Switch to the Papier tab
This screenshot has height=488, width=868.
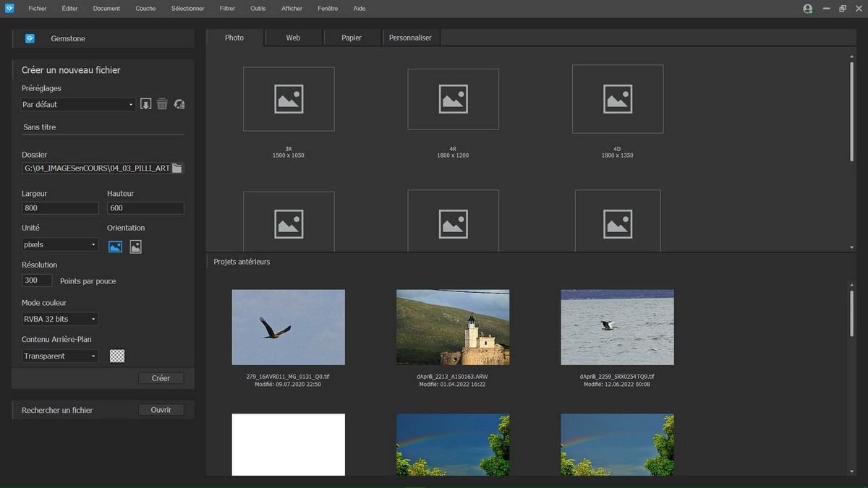pyautogui.click(x=352, y=38)
